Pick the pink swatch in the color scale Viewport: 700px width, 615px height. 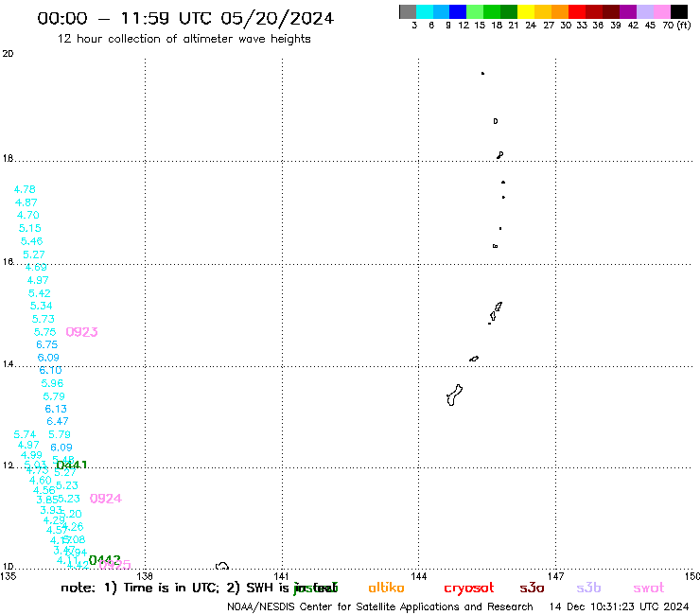point(662,11)
